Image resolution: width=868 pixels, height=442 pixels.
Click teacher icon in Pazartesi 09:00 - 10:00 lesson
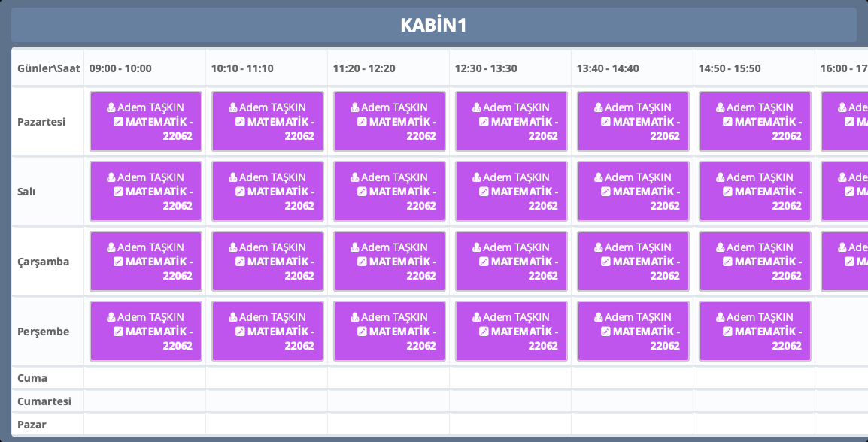111,107
